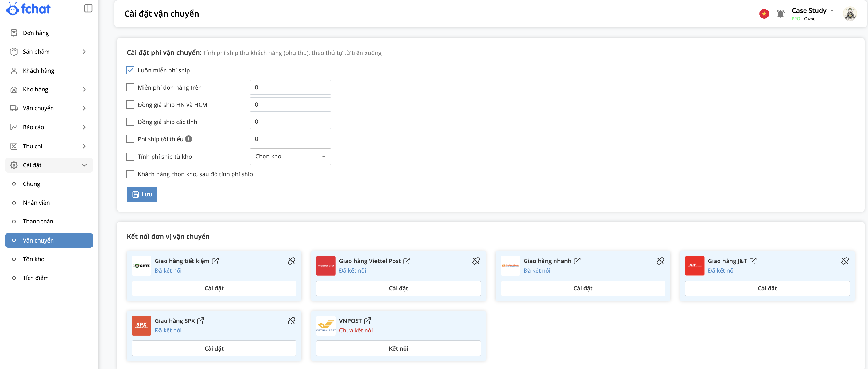
Task: Collapse the sidebar panel icon
Action: [88, 8]
